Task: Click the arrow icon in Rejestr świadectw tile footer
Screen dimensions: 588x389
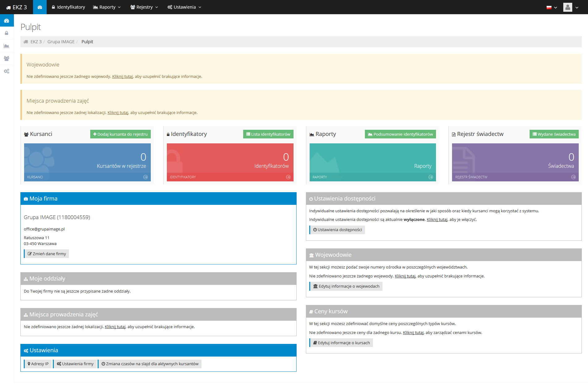Action: [x=573, y=177]
